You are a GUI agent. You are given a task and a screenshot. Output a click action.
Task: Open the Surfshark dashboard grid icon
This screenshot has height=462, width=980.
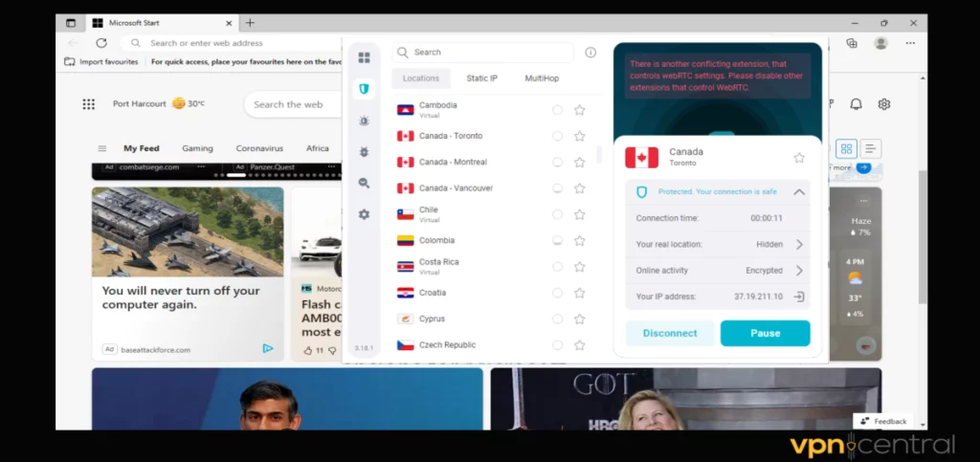(364, 58)
